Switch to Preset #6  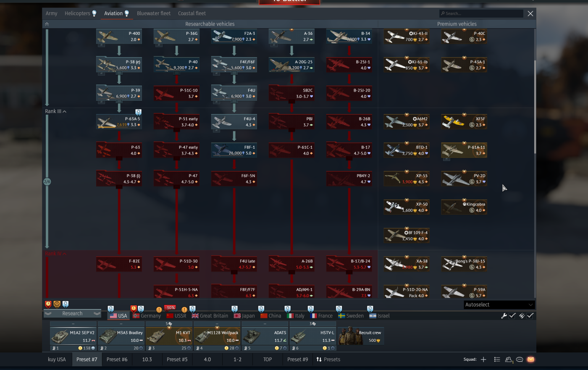point(117,360)
